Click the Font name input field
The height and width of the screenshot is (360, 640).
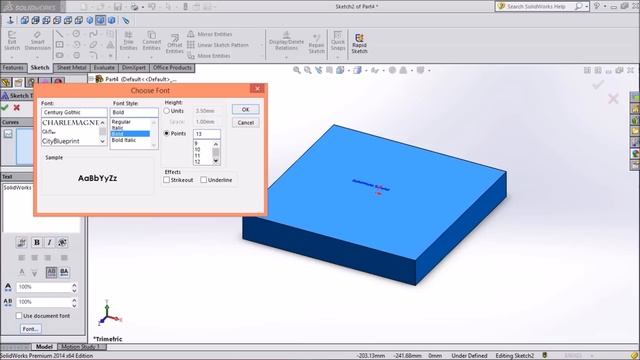tap(74, 112)
